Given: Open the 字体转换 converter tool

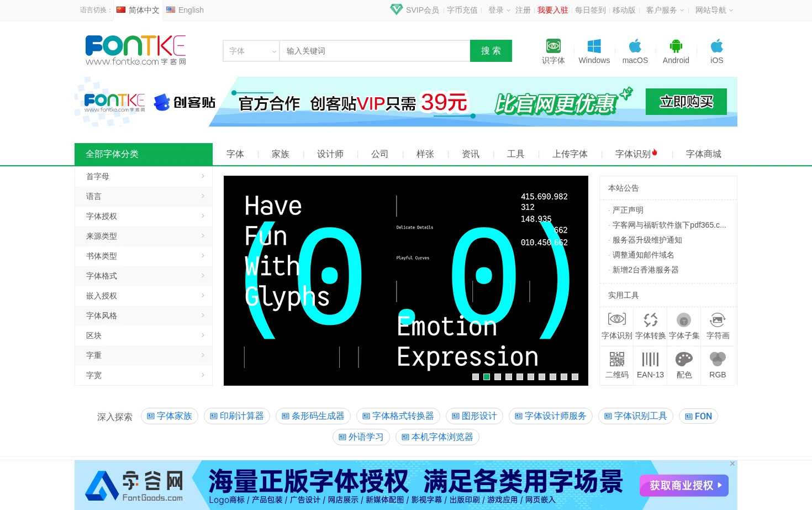Looking at the screenshot, I should pyautogui.click(x=651, y=326).
